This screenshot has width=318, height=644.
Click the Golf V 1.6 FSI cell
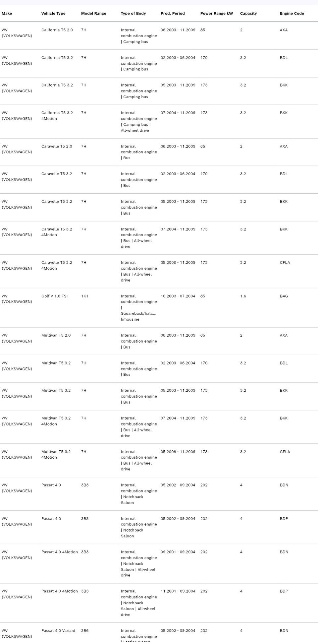coord(54,296)
